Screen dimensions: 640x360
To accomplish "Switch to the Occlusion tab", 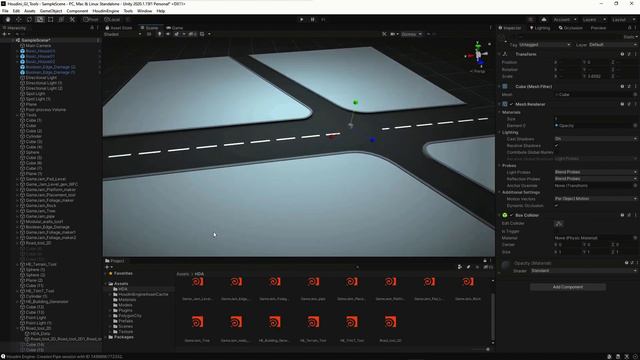I will click(x=570, y=28).
